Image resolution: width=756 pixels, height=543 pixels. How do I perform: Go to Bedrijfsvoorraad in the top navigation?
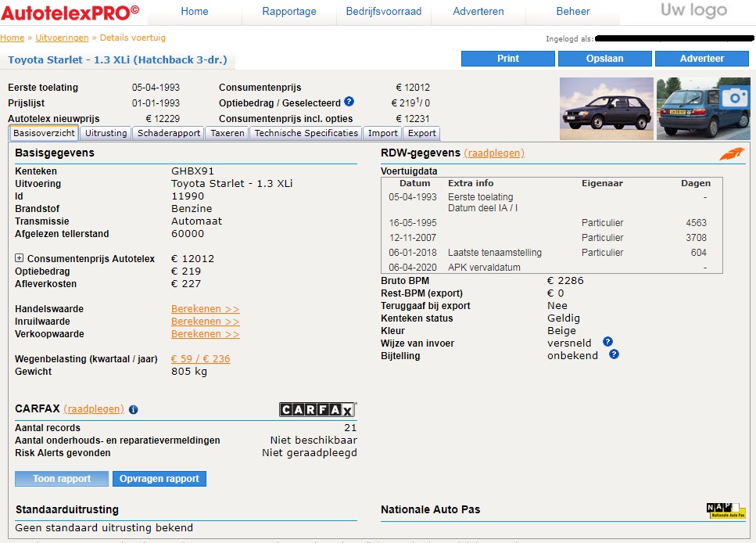click(x=384, y=12)
